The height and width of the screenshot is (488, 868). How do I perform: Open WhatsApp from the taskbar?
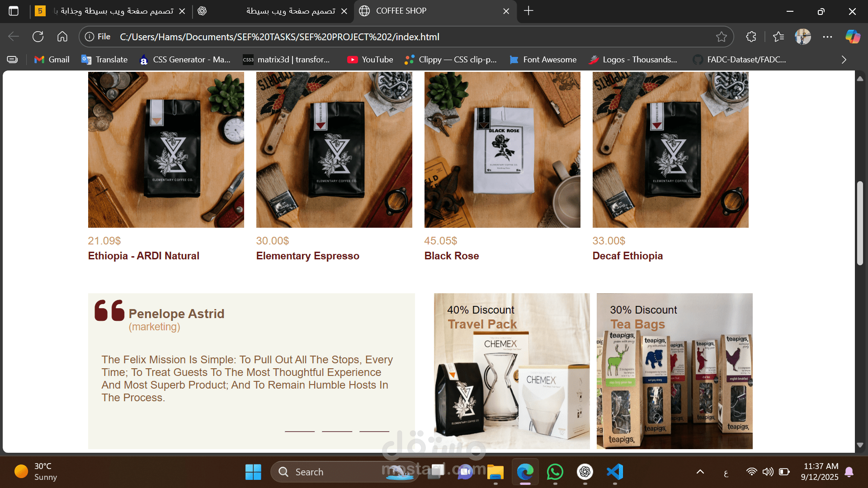[555, 472]
